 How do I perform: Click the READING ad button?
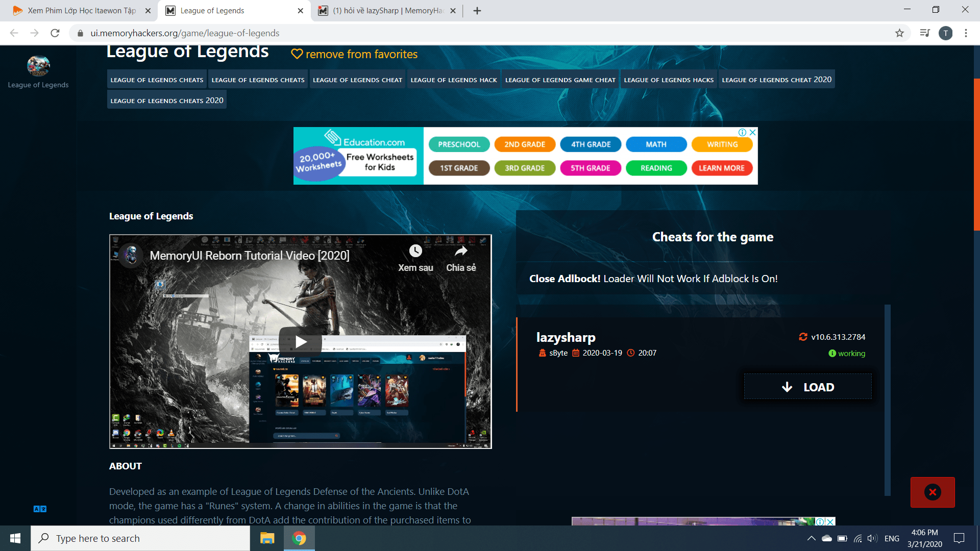click(x=656, y=168)
